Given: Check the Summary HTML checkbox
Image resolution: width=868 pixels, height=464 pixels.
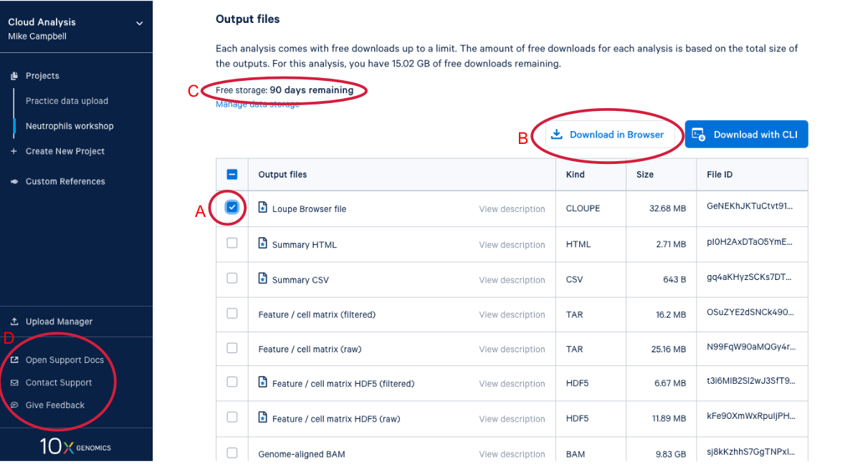Looking at the screenshot, I should tap(232, 243).
